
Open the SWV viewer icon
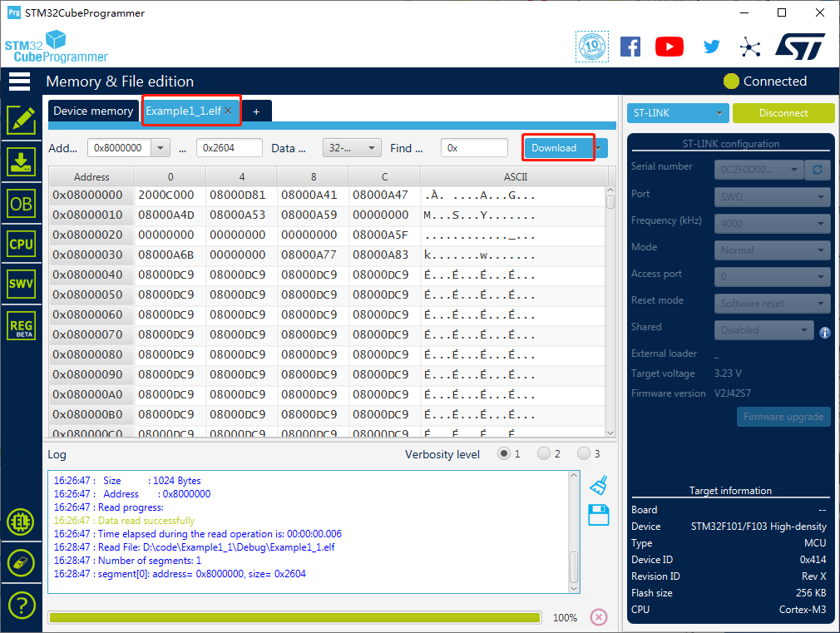click(21, 284)
